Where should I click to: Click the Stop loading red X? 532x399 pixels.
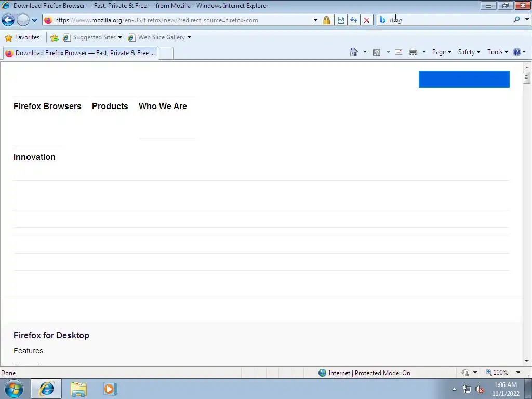[x=367, y=20]
